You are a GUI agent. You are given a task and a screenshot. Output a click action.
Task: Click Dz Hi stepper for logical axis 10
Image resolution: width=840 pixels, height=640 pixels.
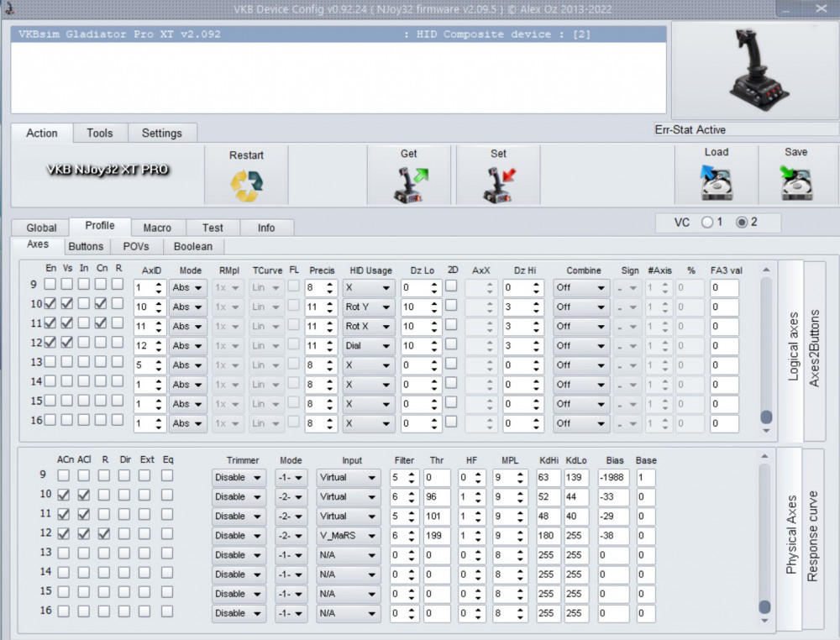[536, 307]
